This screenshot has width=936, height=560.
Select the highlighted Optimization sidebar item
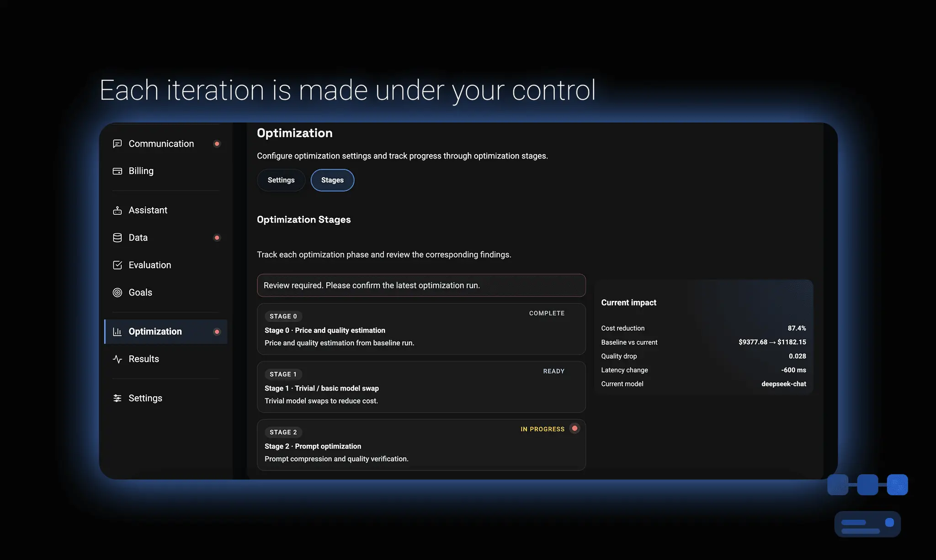click(166, 332)
